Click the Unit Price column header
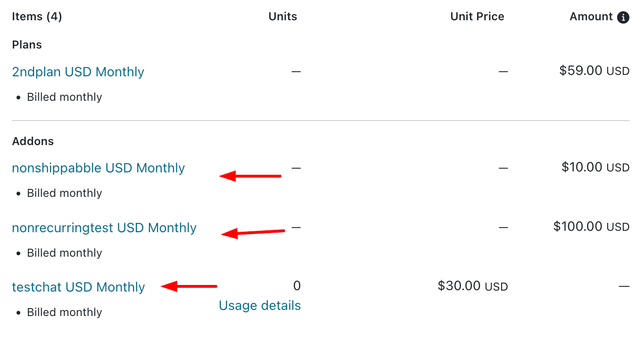Screen dimensions: 644x341 tap(477, 17)
